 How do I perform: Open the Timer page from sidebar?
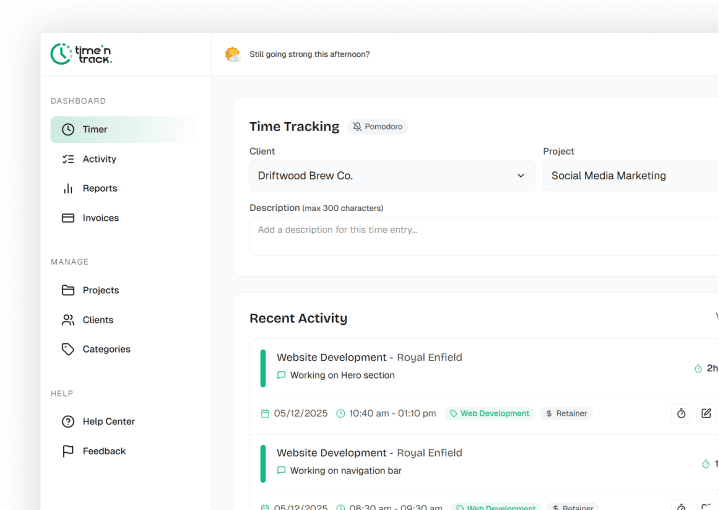(x=124, y=129)
